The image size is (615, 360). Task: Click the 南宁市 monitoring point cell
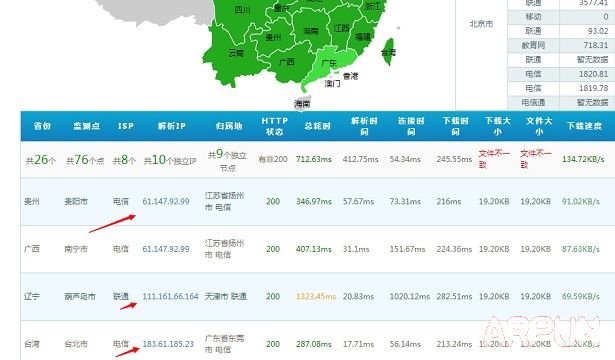76,249
